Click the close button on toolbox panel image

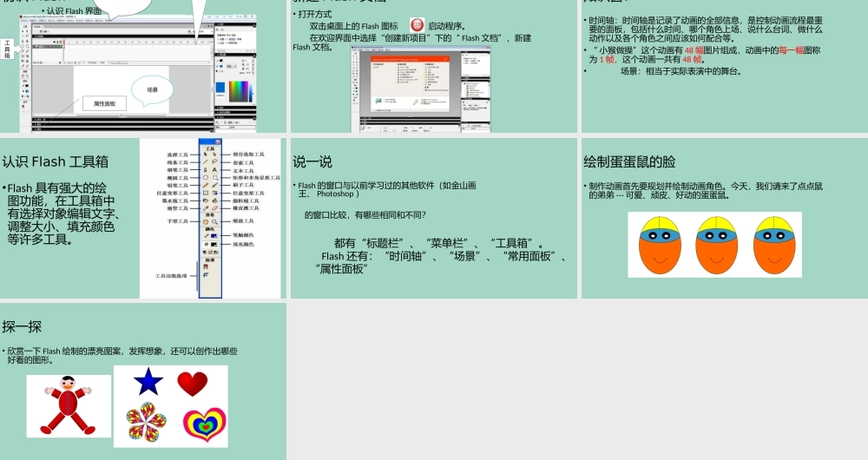pyautogui.click(x=218, y=141)
